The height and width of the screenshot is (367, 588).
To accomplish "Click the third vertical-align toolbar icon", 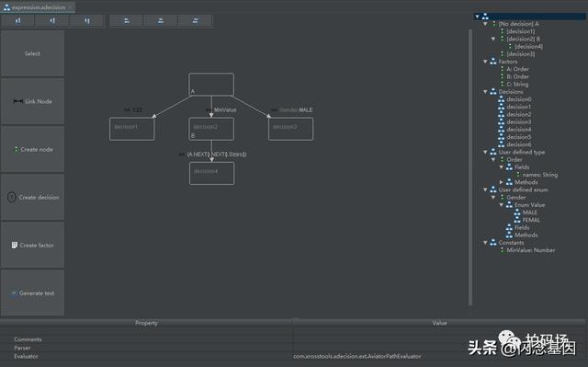I will pos(87,20).
